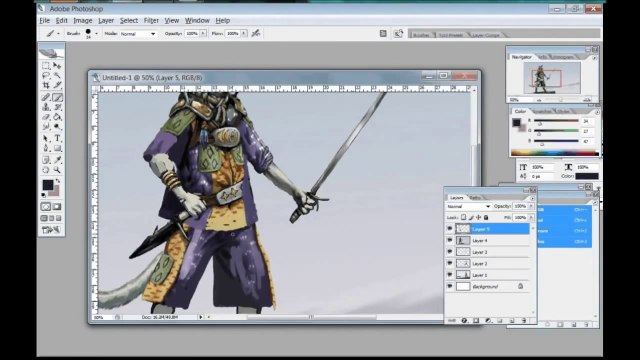This screenshot has height=360, width=640.
Task: Select the Brush tool in toolbox
Action: point(57,97)
